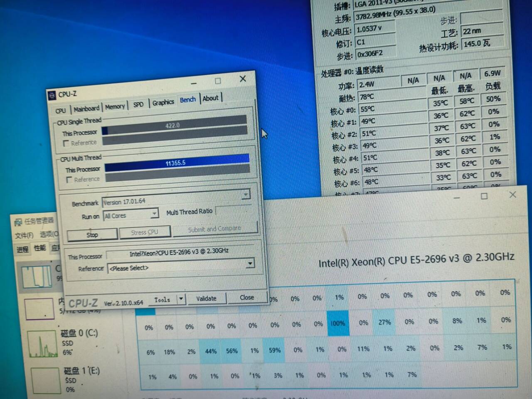
Task: Switch to the SPD tab
Action: click(138, 105)
